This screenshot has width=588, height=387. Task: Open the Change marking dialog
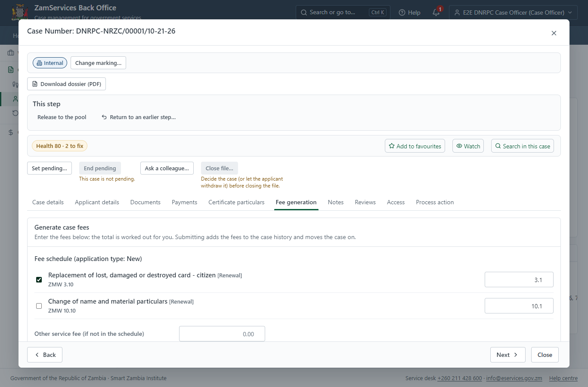pos(98,63)
